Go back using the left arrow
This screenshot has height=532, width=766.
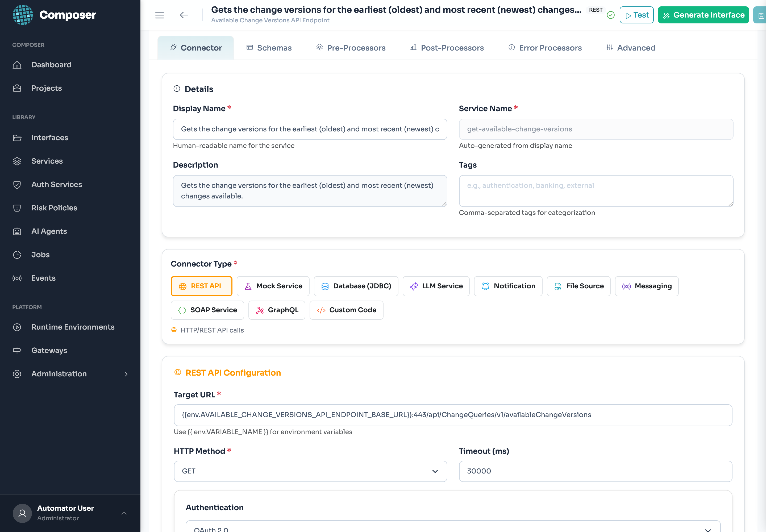[184, 15]
